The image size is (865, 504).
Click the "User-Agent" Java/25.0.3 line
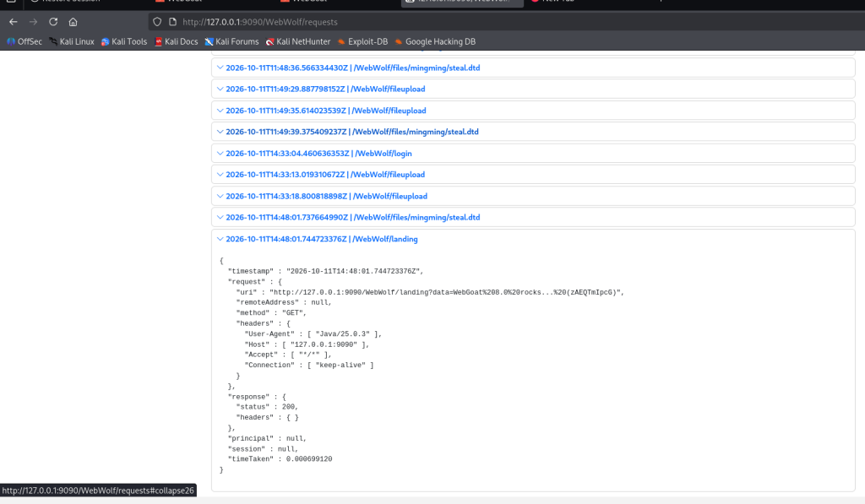[313, 334]
